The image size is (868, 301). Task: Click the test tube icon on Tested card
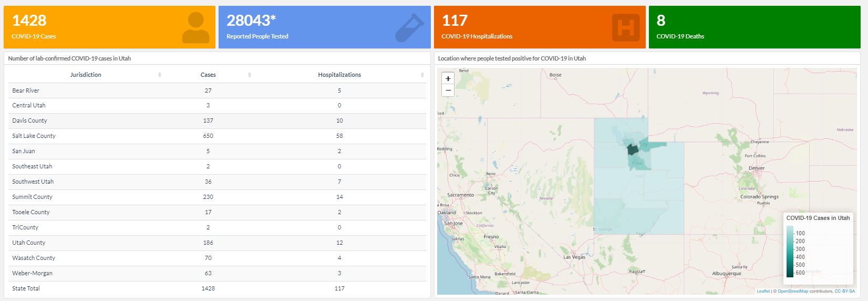tap(409, 27)
